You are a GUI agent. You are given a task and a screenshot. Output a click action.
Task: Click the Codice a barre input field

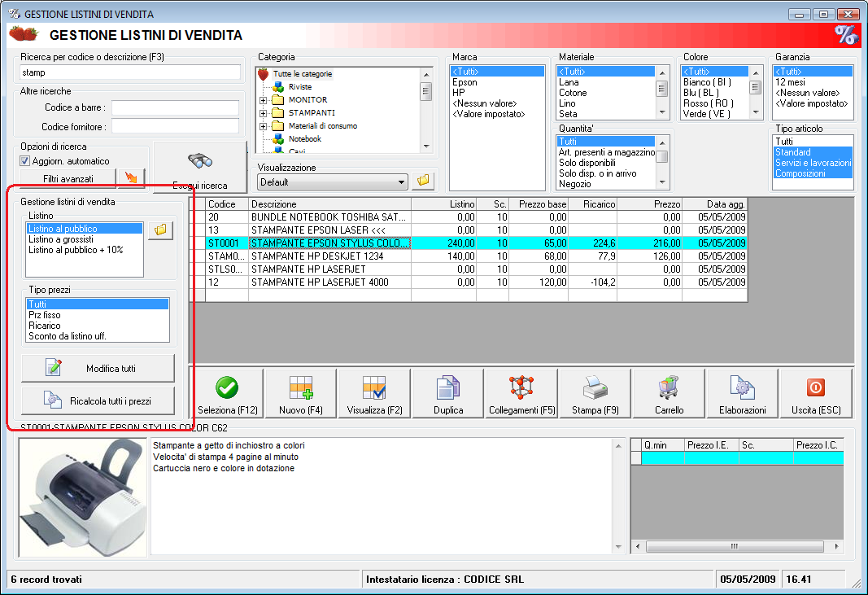coord(176,107)
